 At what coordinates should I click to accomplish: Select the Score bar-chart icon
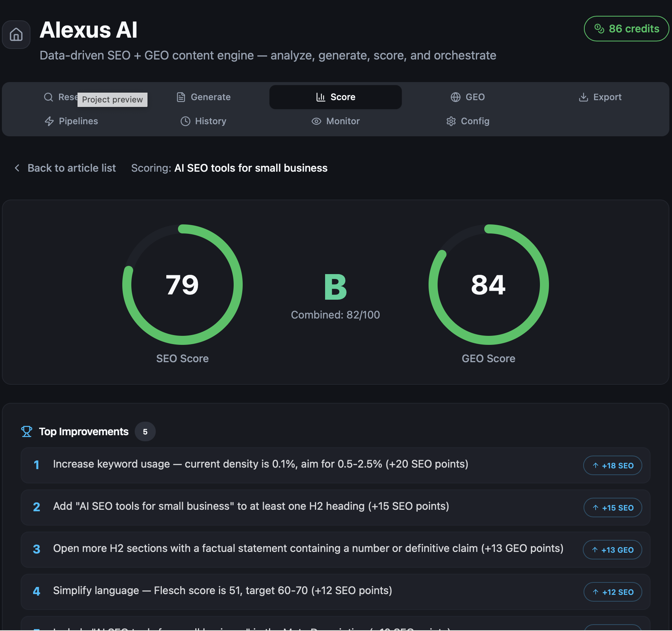[320, 97]
